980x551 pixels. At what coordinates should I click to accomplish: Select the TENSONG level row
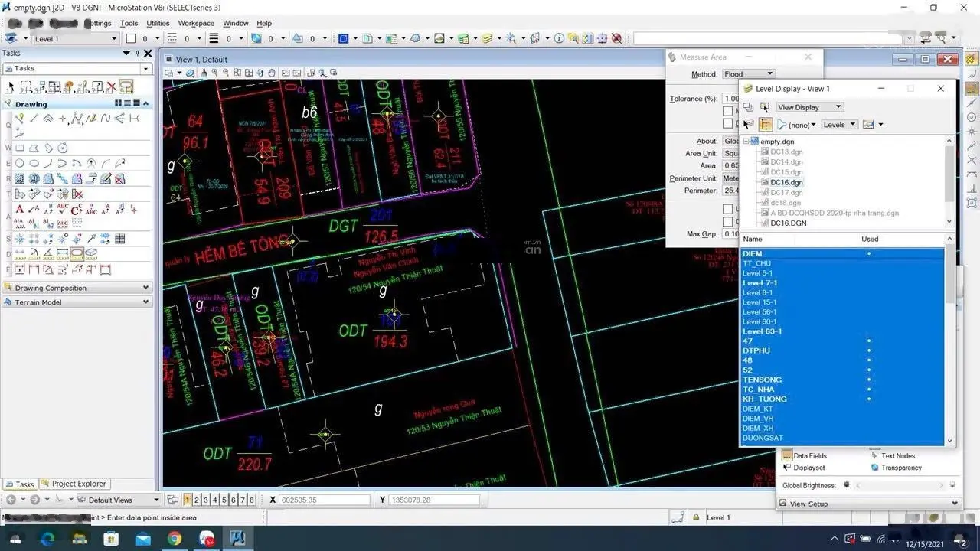(842, 380)
